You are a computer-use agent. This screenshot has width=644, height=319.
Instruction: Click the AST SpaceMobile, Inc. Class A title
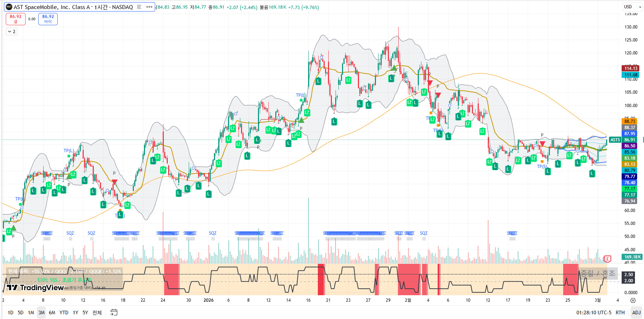click(52, 7)
